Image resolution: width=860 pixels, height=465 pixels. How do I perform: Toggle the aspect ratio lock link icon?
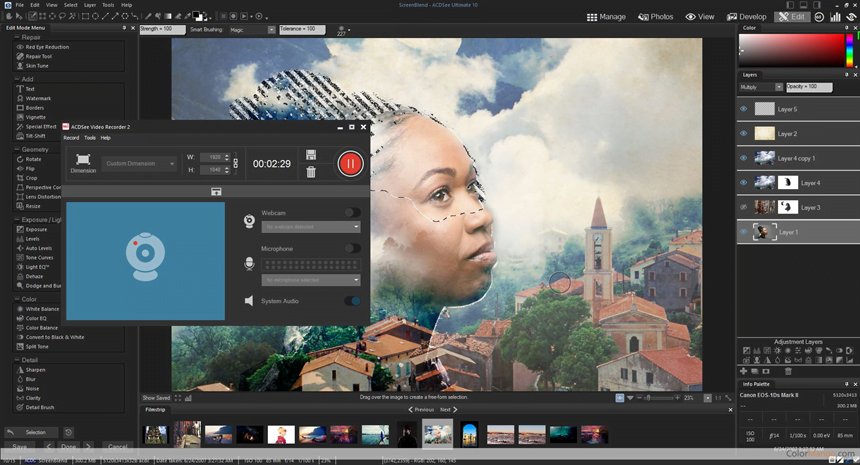click(235, 163)
